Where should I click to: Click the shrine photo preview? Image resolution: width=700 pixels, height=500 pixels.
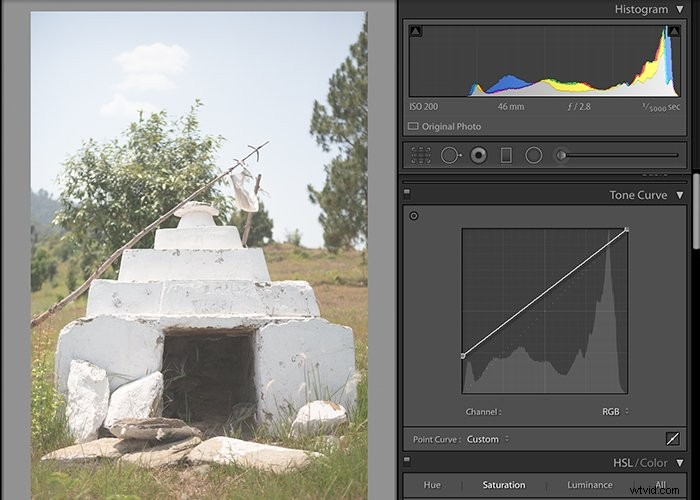199,255
